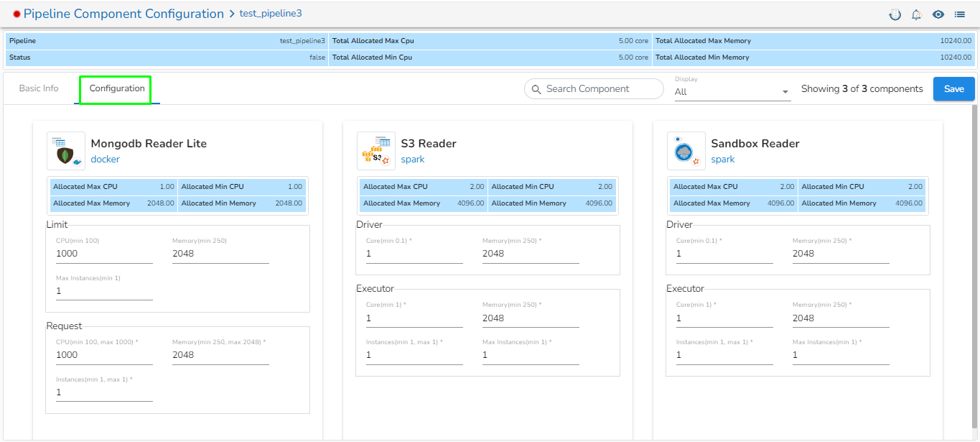Image resolution: width=980 pixels, height=442 pixels.
Task: Focus the Search Component field
Action: pyautogui.click(x=601, y=89)
